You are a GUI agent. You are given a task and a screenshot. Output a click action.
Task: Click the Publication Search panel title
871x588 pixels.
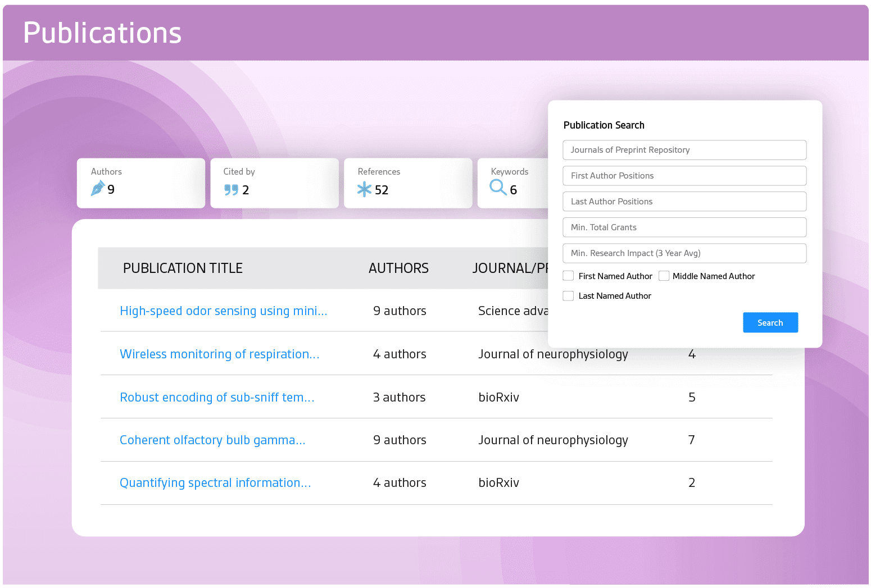point(604,125)
